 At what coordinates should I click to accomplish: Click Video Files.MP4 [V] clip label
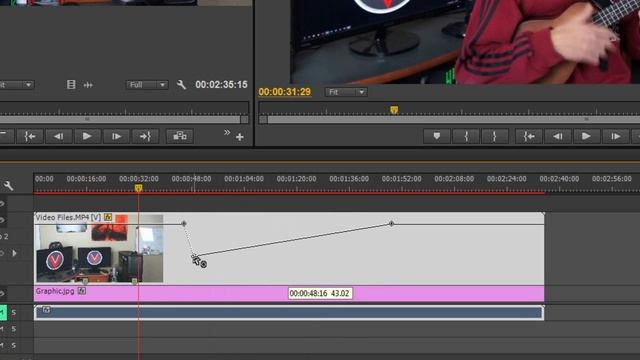[68, 218]
